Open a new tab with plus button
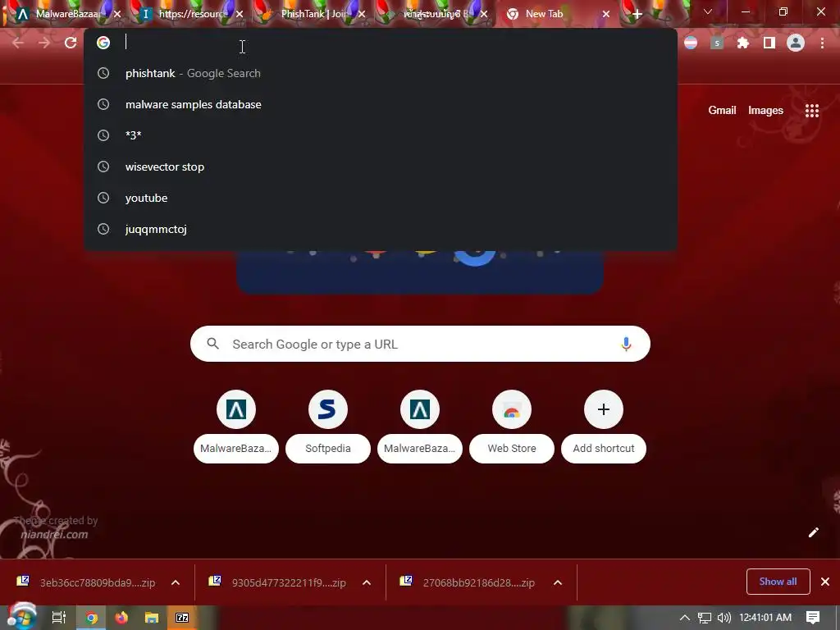The height and width of the screenshot is (630, 840). [637, 15]
